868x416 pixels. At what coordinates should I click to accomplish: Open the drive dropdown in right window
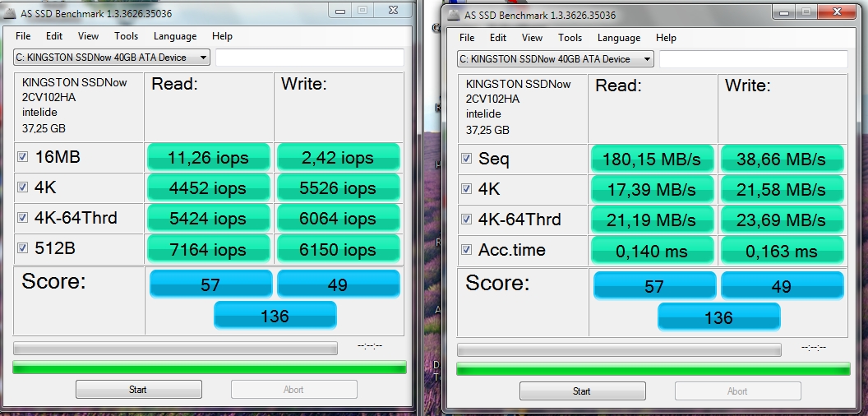click(555, 58)
